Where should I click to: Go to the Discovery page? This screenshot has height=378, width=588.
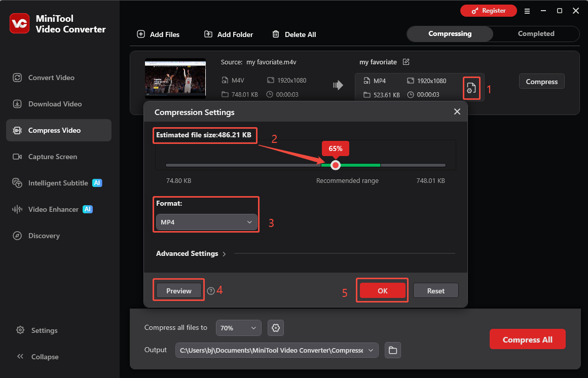tap(58, 236)
